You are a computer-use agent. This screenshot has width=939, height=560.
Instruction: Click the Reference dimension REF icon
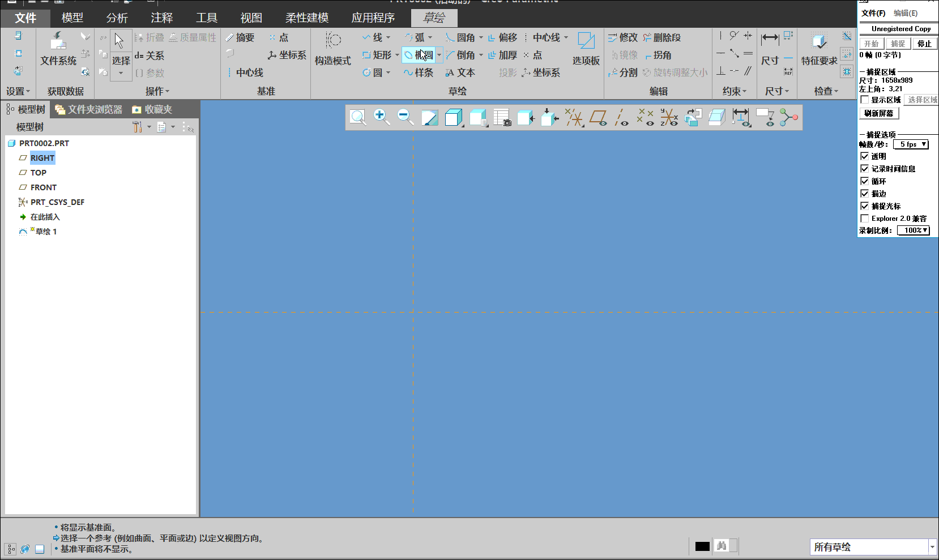[788, 72]
